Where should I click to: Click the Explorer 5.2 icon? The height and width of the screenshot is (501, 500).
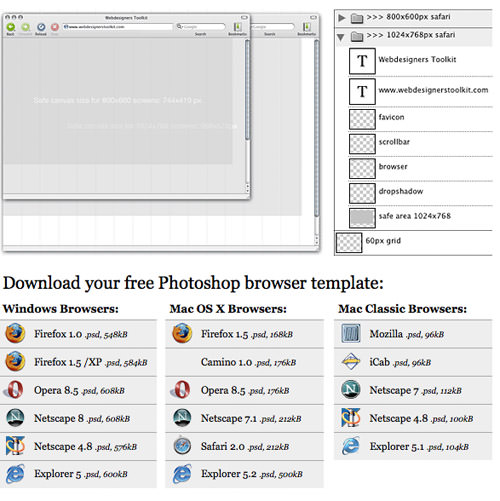pyautogui.click(x=182, y=474)
